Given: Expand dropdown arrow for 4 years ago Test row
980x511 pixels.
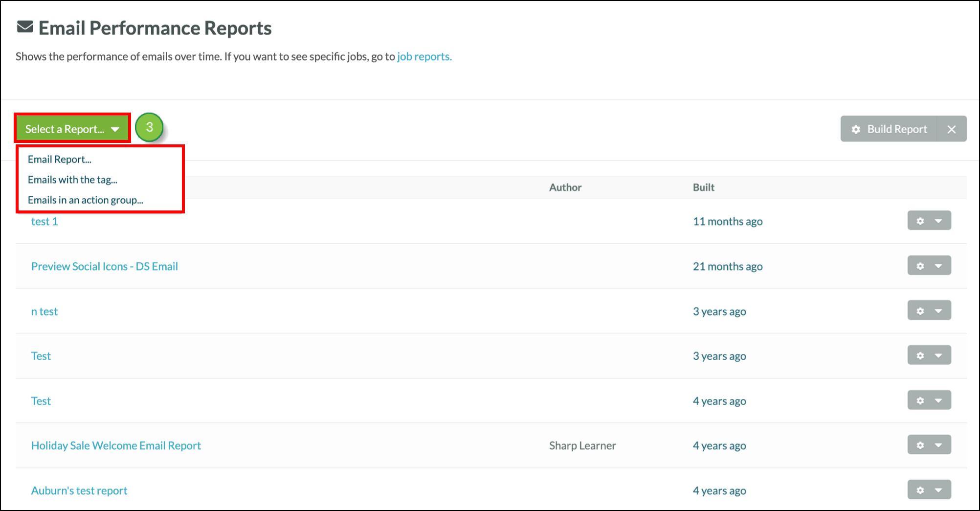Looking at the screenshot, I should pyautogui.click(x=938, y=400).
